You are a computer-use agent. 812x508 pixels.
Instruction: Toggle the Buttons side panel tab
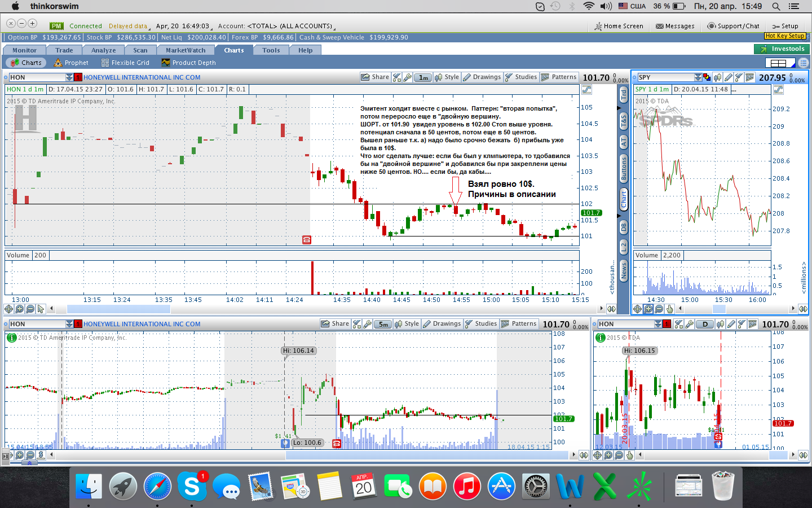coord(624,169)
